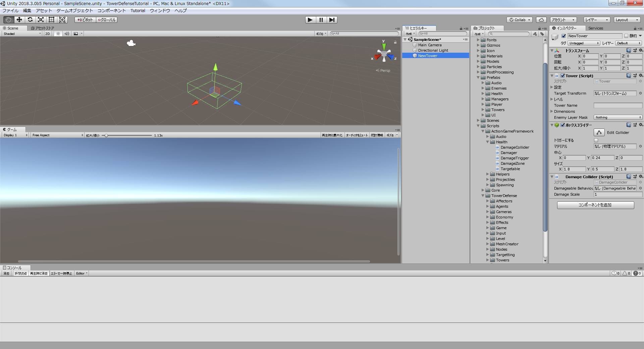Screen dimensions: 644x349
Task: Click the コンポーネントを追加 button
Action: (x=595, y=205)
